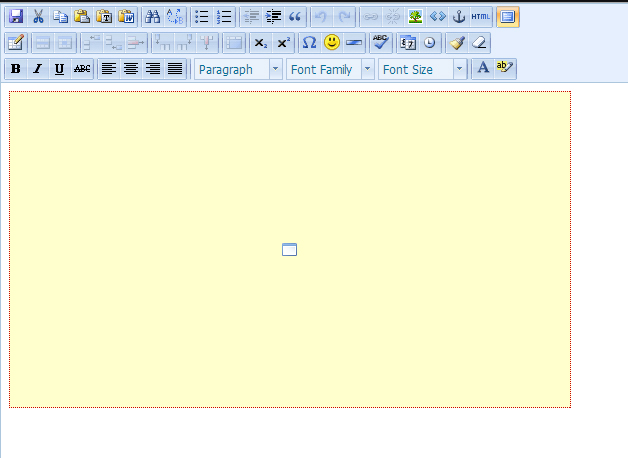Toggle underline formatting

pyautogui.click(x=60, y=69)
